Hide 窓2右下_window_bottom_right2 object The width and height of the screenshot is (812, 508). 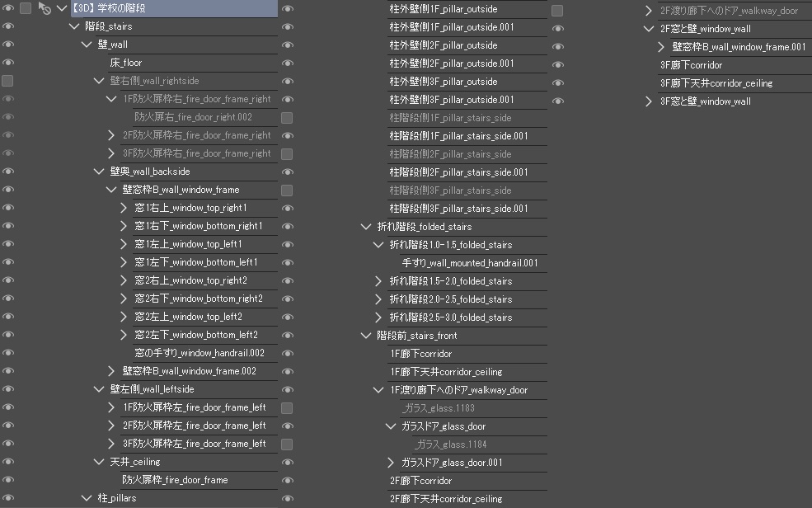[7, 299]
